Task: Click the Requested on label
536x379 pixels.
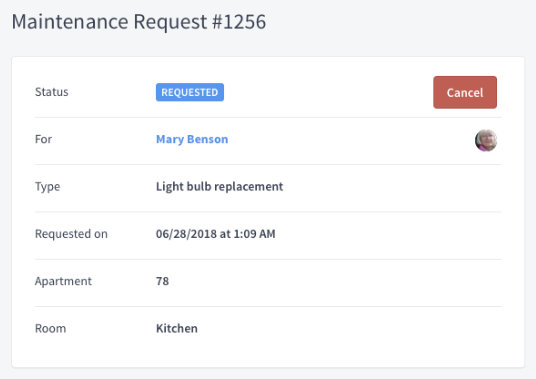Action: 71,234
